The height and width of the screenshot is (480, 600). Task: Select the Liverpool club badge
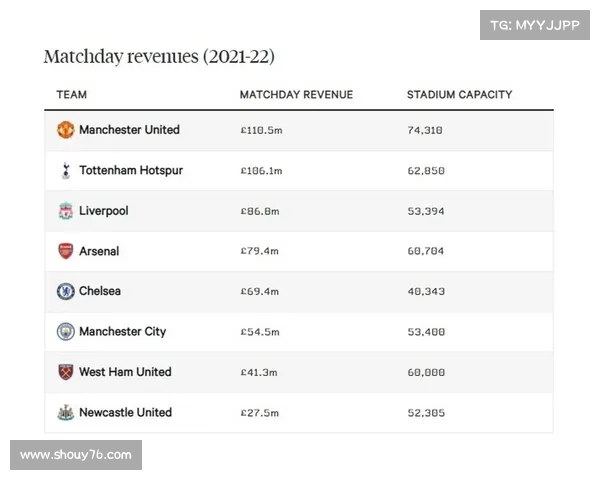(66, 211)
